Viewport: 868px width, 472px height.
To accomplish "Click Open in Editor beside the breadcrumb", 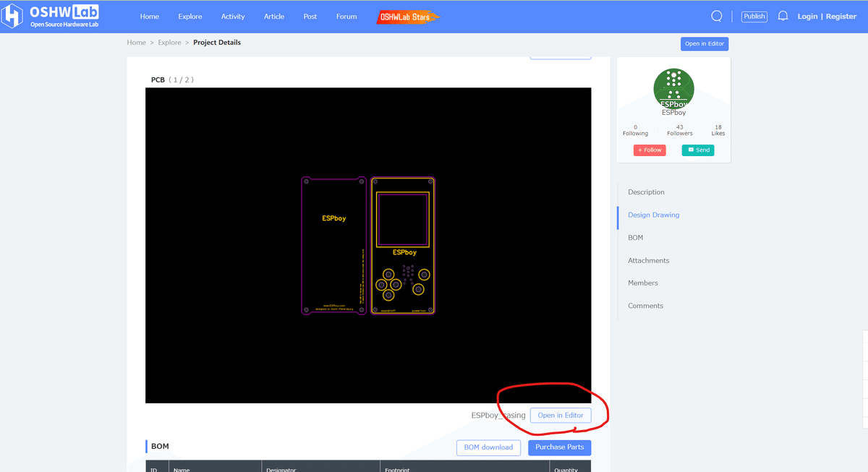I will 705,44.
